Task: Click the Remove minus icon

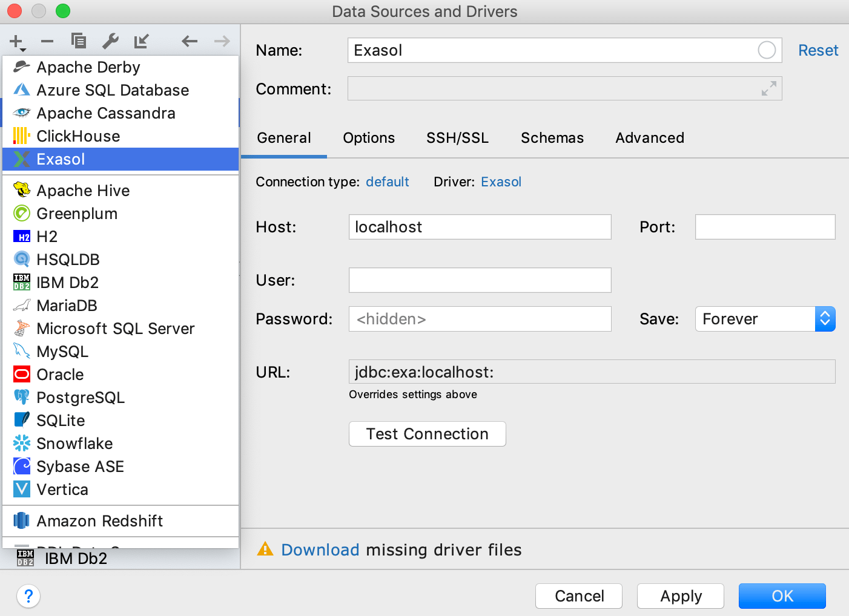Action: coord(47,42)
